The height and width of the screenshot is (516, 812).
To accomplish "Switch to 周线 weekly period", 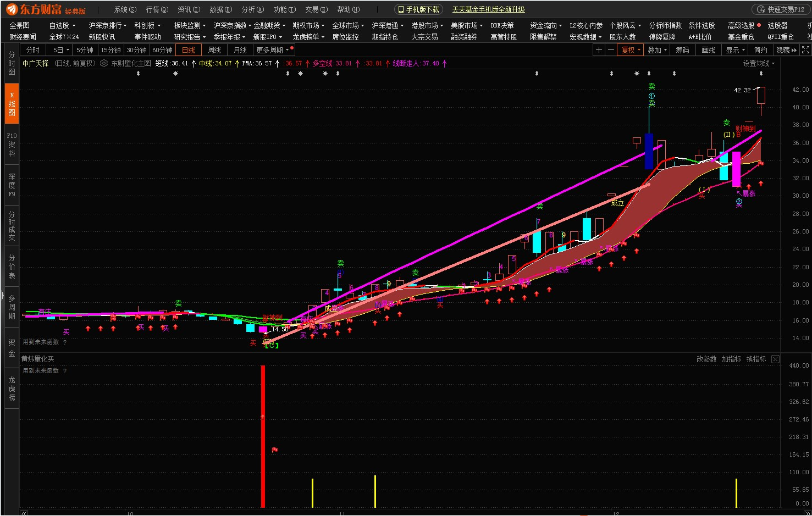I will point(214,50).
